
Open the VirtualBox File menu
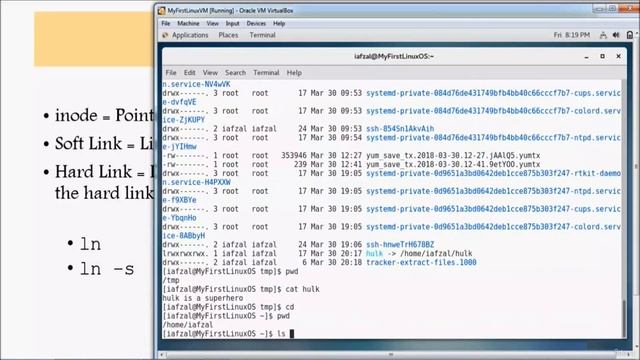[x=165, y=24]
